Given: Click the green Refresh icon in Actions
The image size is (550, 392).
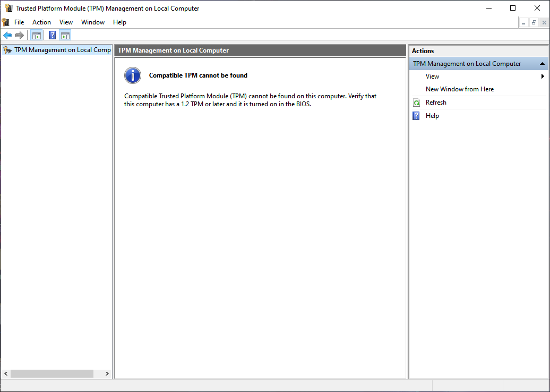Looking at the screenshot, I should click(x=416, y=103).
